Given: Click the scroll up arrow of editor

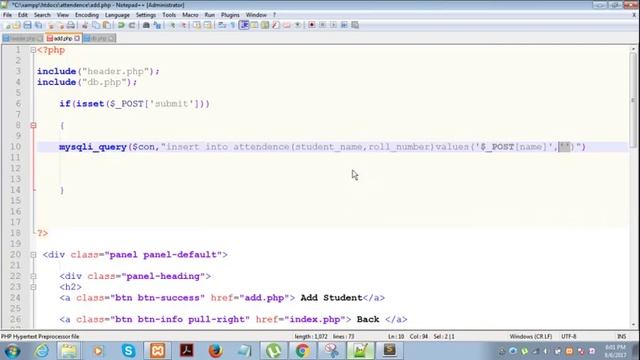Looking at the screenshot, I should click(633, 49).
